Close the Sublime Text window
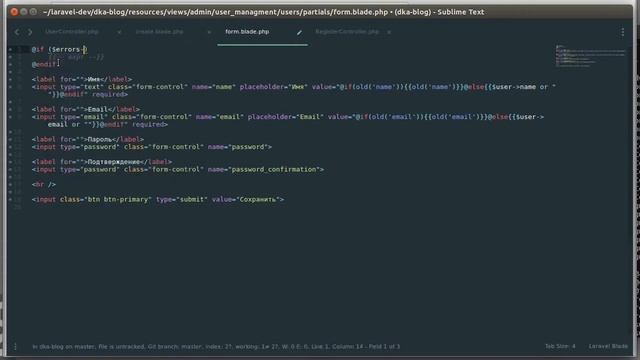640x360 pixels. click(x=14, y=12)
